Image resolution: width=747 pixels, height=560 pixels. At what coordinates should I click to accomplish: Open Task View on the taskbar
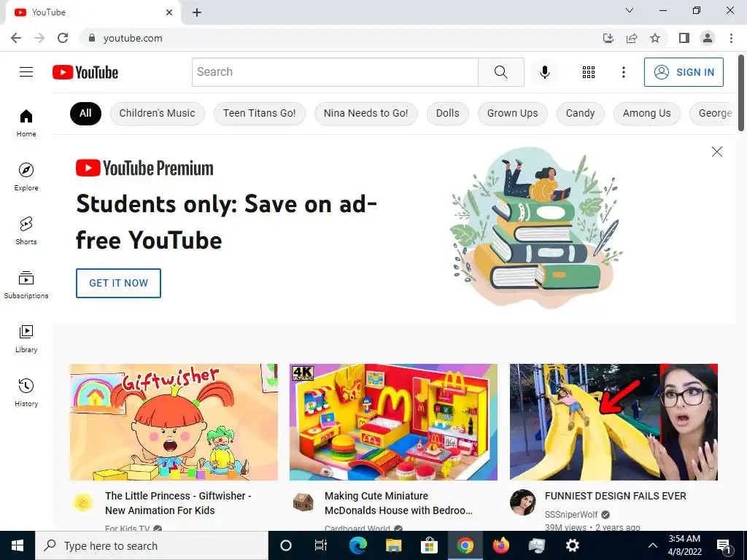click(x=321, y=545)
